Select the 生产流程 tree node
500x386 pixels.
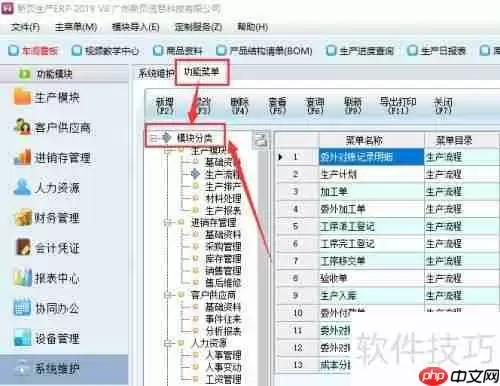pos(222,174)
